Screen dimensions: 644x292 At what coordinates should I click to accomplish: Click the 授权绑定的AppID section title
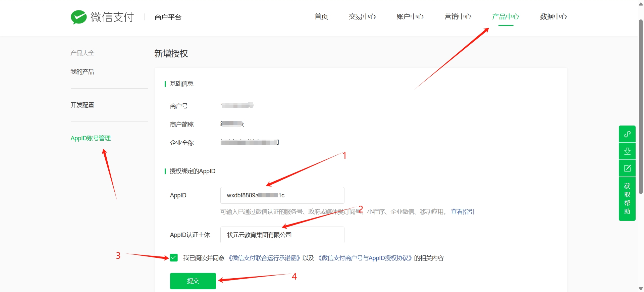(193, 171)
